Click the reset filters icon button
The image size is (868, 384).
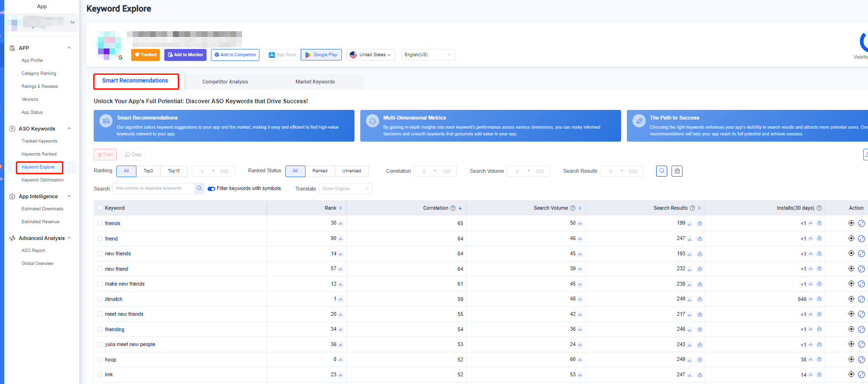pos(677,171)
